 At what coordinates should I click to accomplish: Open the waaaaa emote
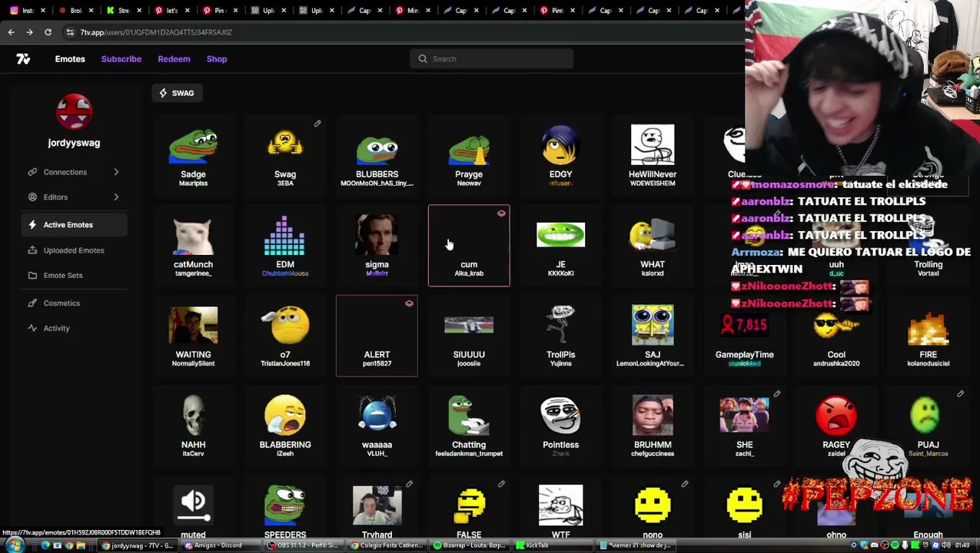(377, 426)
